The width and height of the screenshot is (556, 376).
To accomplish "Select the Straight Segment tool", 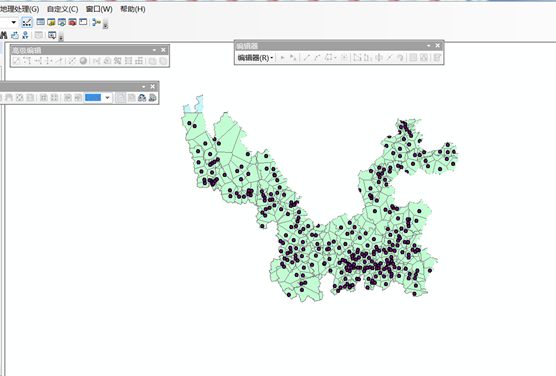I will tap(306, 57).
